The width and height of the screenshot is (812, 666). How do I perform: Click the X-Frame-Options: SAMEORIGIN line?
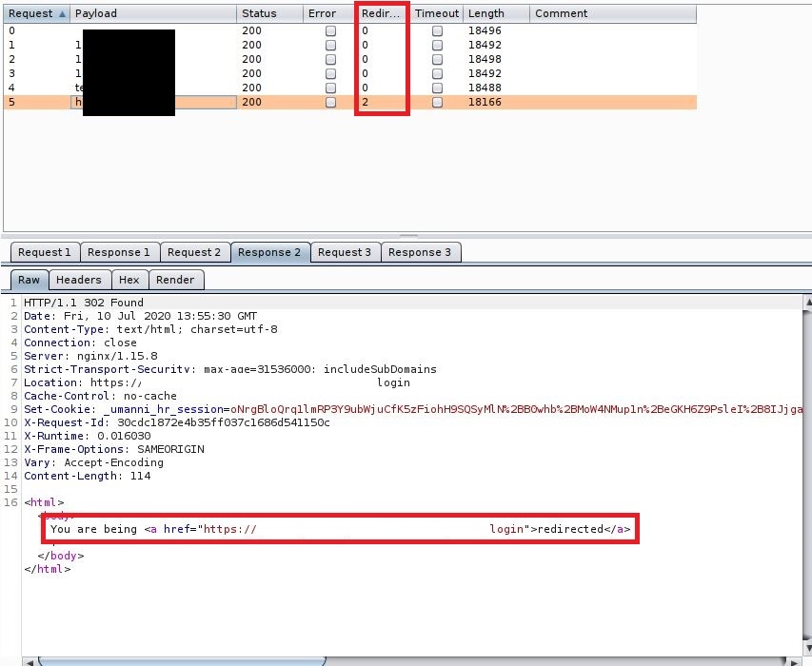point(114,449)
